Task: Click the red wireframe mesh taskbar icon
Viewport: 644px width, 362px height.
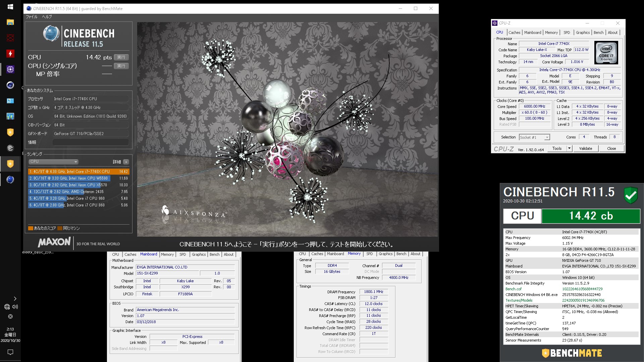Action: tap(10, 38)
